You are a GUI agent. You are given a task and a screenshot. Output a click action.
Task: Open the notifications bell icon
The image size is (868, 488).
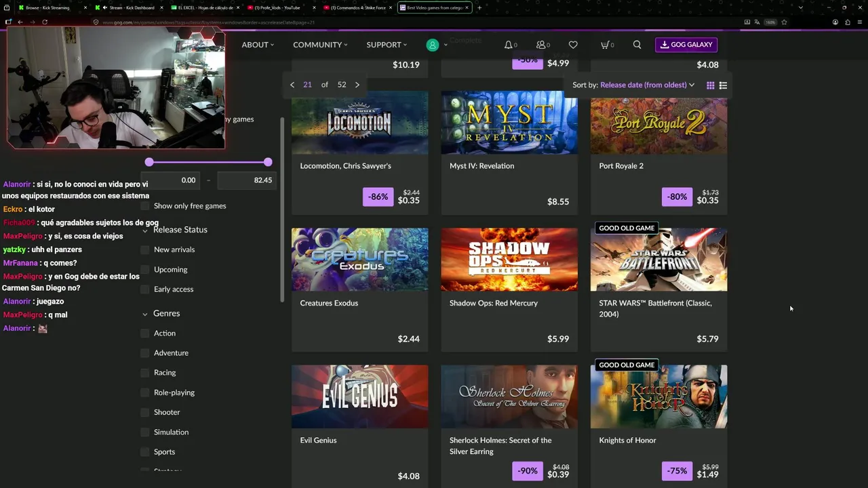(508, 45)
